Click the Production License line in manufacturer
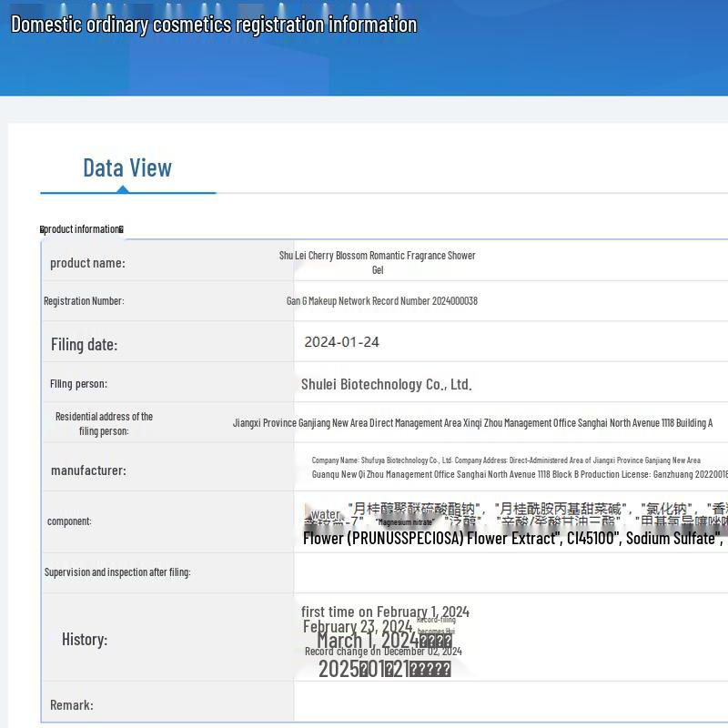The width and height of the screenshot is (728, 728). (x=519, y=474)
